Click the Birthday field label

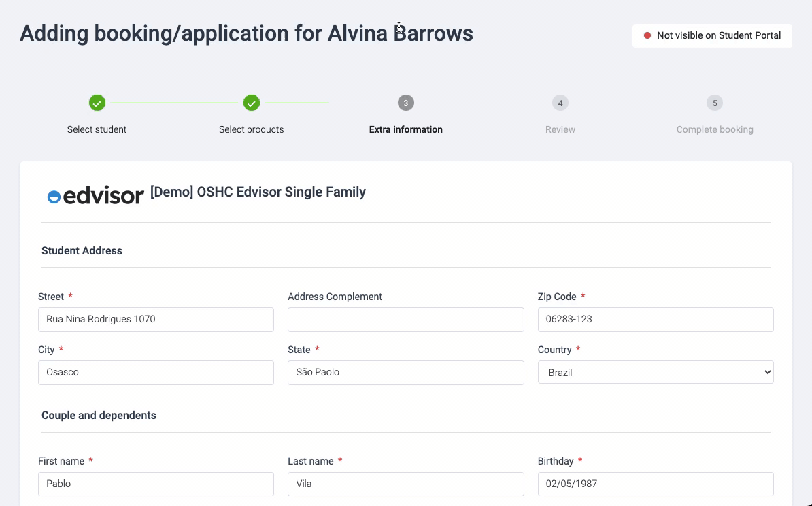click(555, 462)
